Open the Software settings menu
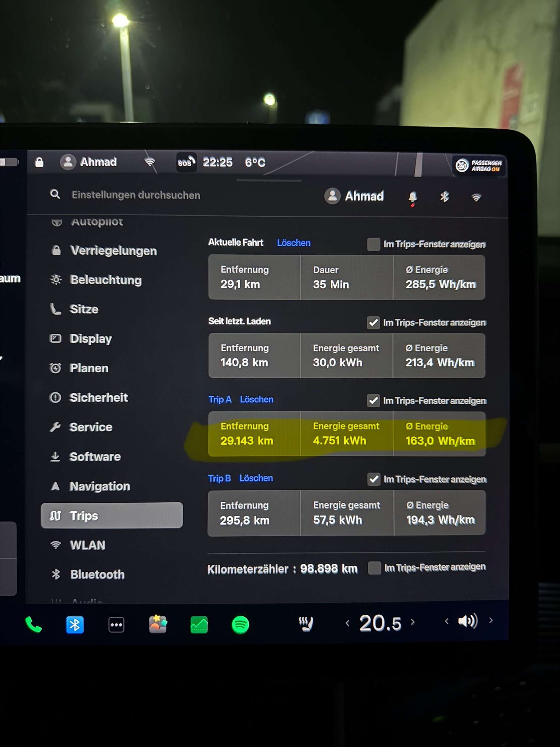The width and height of the screenshot is (560, 747). pos(94,456)
